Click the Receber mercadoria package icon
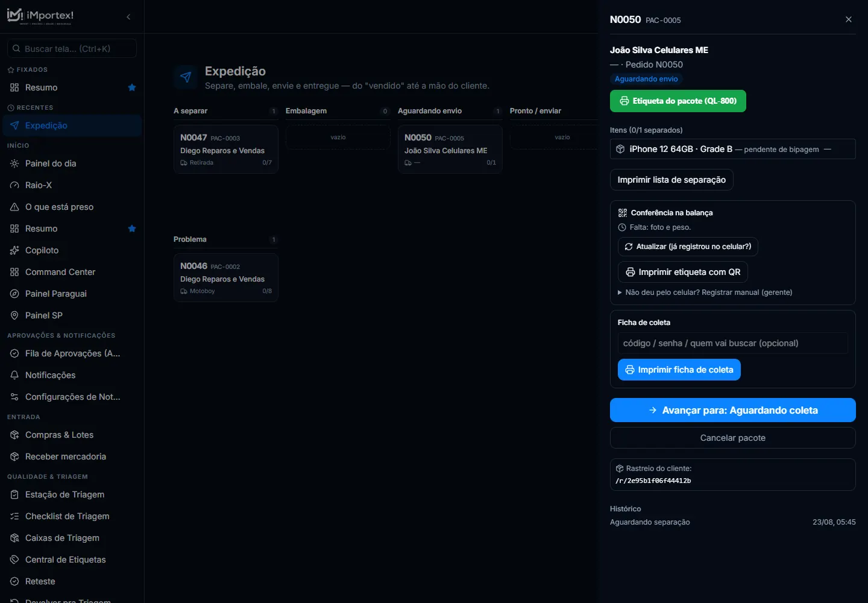The image size is (868, 603). [x=14, y=456]
